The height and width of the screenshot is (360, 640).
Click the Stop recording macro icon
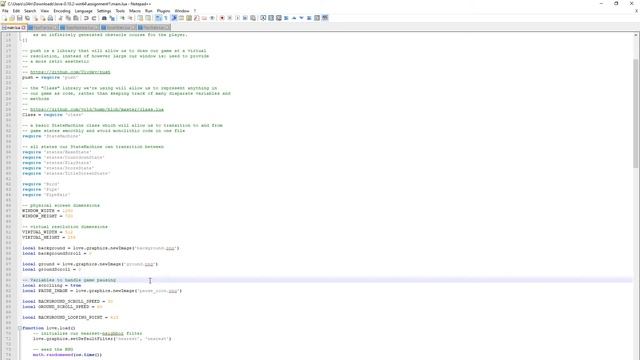tap(230, 18)
